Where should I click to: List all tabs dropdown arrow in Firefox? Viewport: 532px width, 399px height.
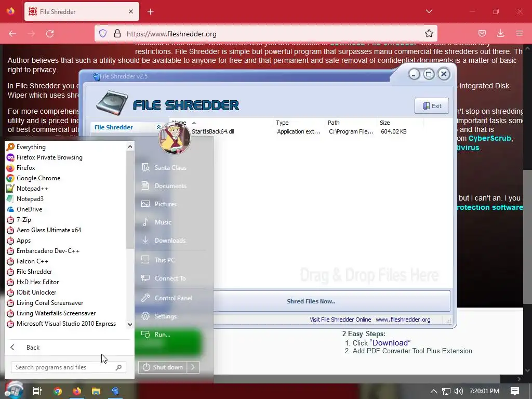click(x=429, y=11)
